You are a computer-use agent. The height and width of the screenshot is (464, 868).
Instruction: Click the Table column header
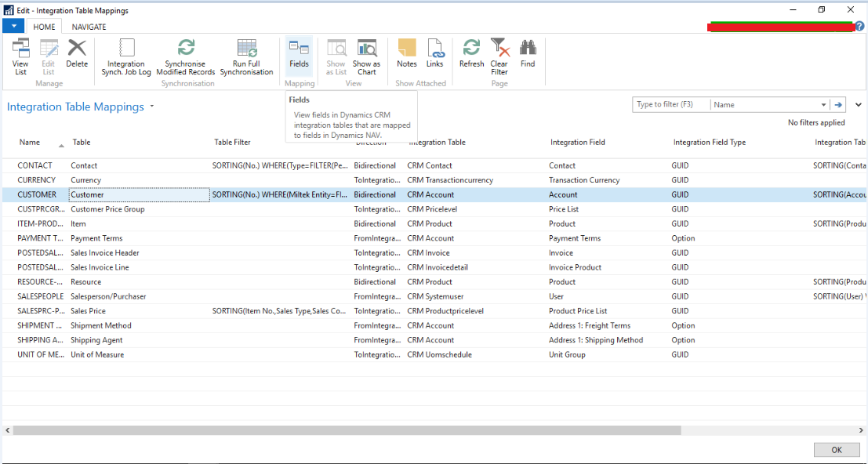coord(82,142)
